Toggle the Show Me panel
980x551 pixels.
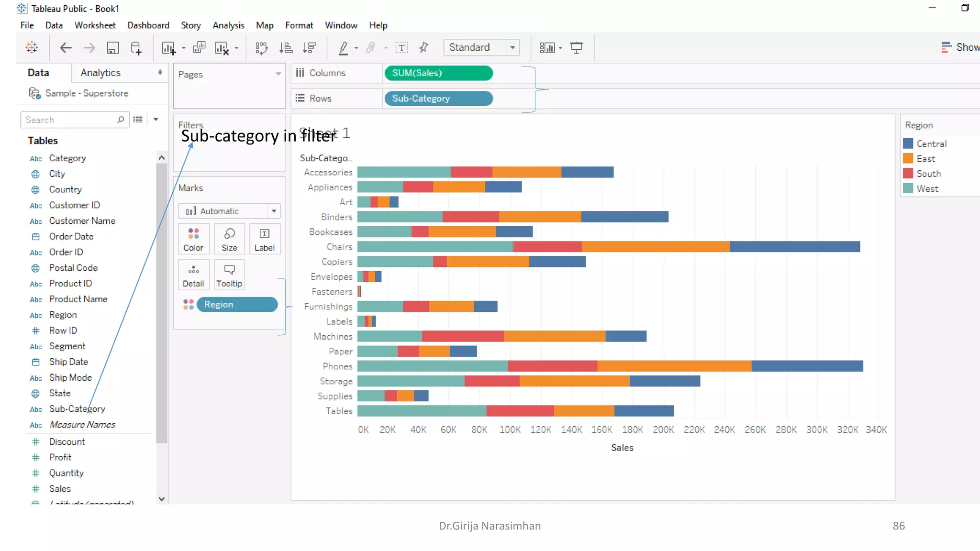point(959,47)
